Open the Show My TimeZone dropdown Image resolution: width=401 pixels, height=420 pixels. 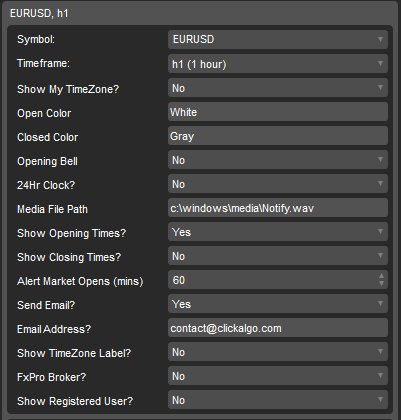(278, 87)
